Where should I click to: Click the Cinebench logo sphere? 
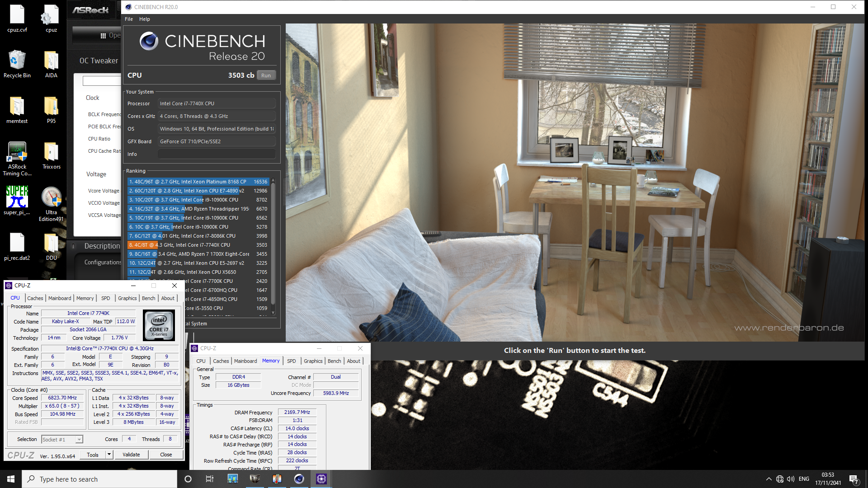point(149,41)
